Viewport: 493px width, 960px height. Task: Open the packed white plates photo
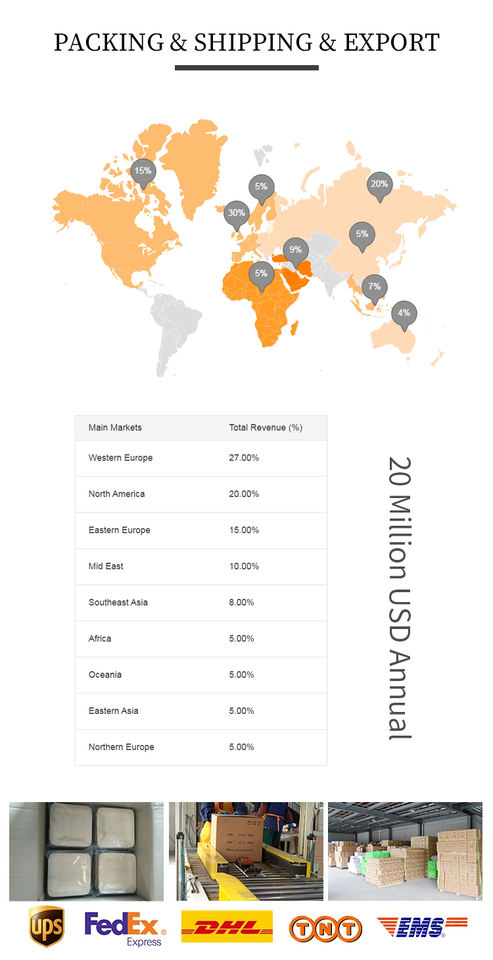(x=86, y=851)
